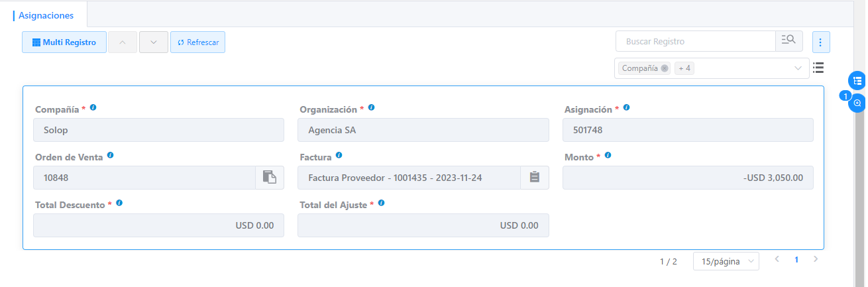Click the Multi Registro button

(64, 42)
